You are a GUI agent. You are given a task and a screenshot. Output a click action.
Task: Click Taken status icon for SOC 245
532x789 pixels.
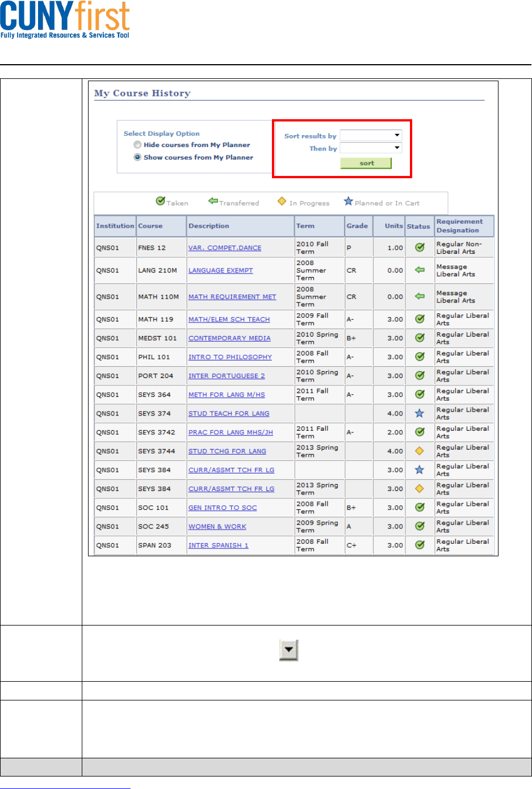(x=420, y=526)
